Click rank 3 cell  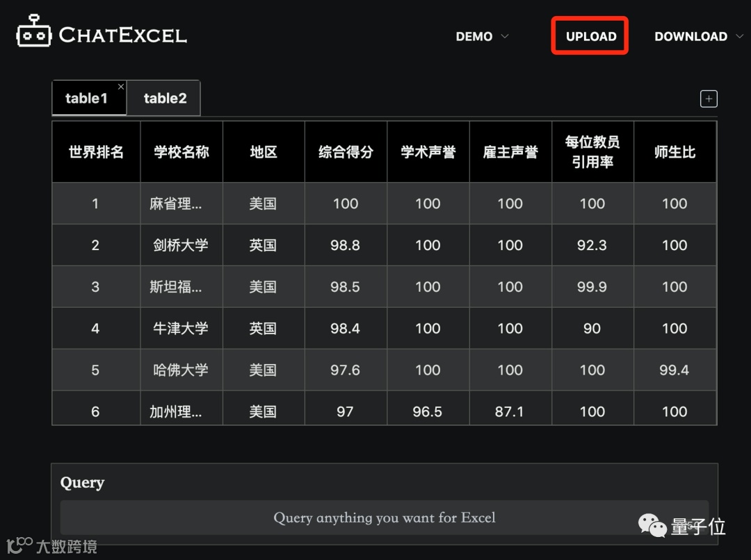click(x=96, y=287)
